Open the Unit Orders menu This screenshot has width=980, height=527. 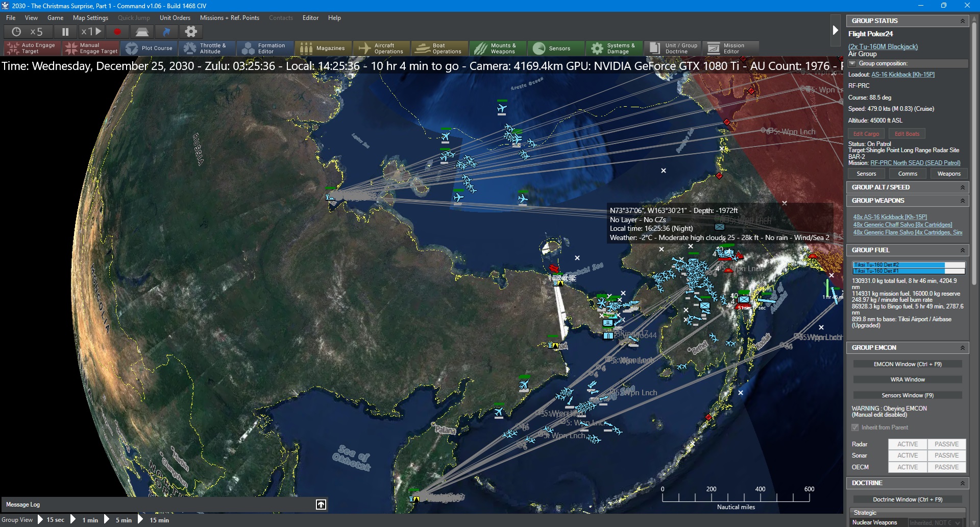coord(175,18)
